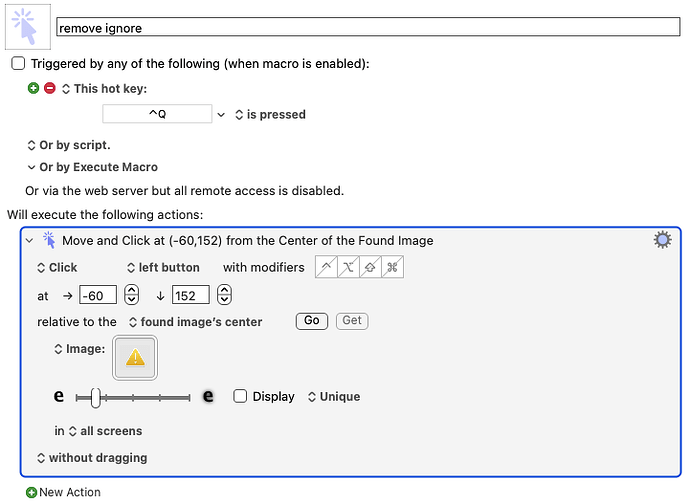The width and height of the screenshot is (690, 504).
Task: Enable the 'Triggered by any of the following' checkbox
Action: click(18, 63)
